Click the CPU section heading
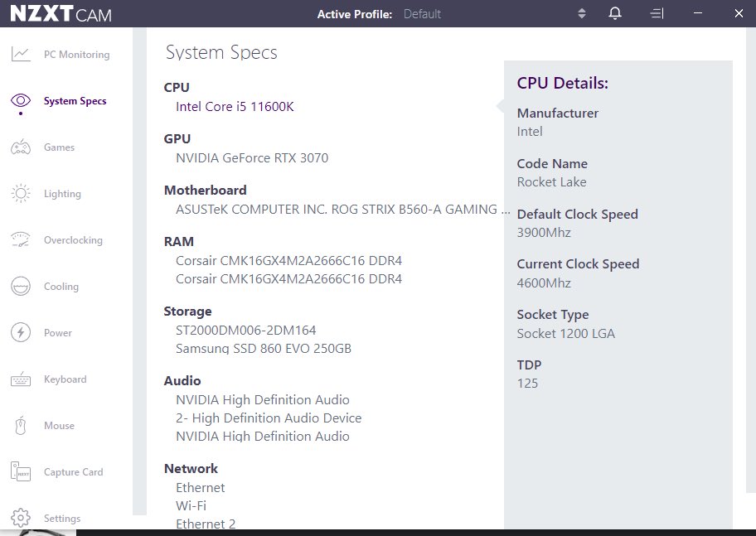The image size is (756, 536). (x=177, y=88)
